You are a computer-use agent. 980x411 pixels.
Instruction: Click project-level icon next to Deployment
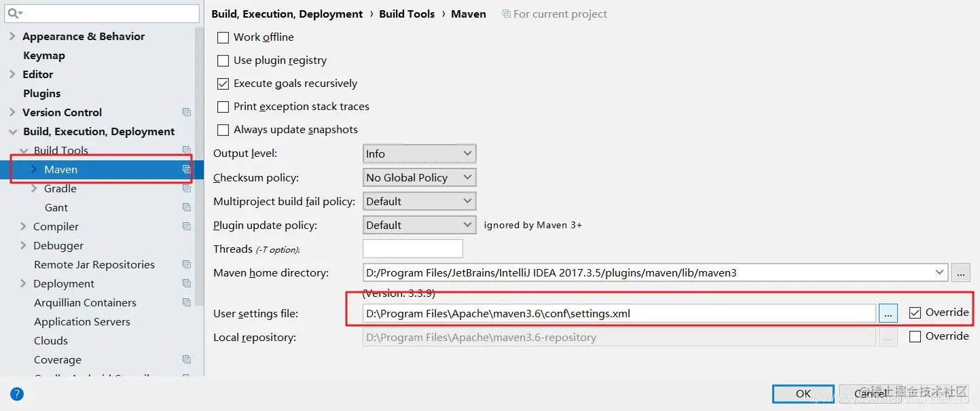tap(187, 283)
